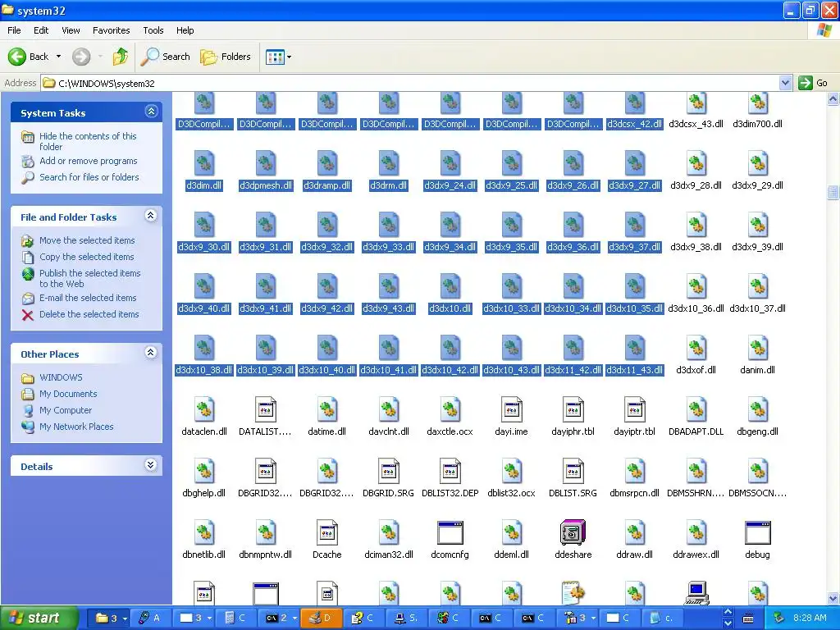This screenshot has width=840, height=630.
Task: Go back with the Back button
Action: (28, 57)
